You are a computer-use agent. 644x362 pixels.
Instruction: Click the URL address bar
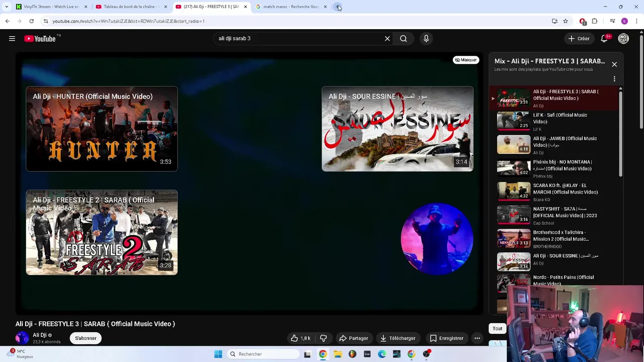point(297,21)
